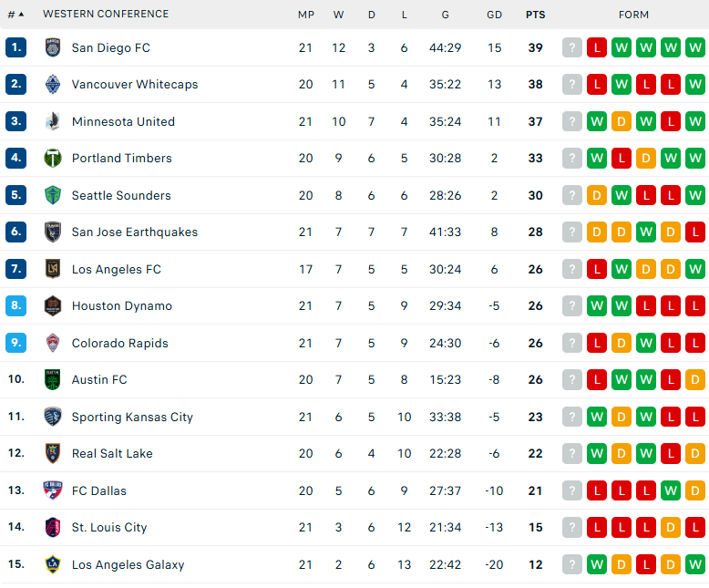Viewport: 709px width, 588px height.
Task: Open the Los Angeles Galaxy crest
Action: (53, 564)
